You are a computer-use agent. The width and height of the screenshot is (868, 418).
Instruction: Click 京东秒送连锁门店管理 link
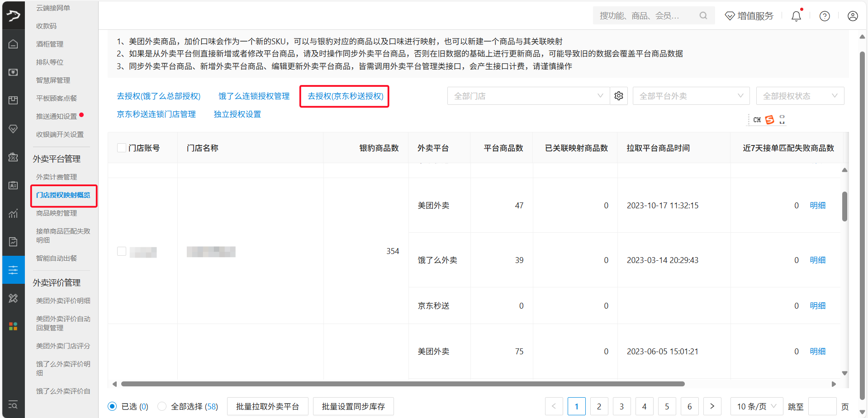click(156, 114)
